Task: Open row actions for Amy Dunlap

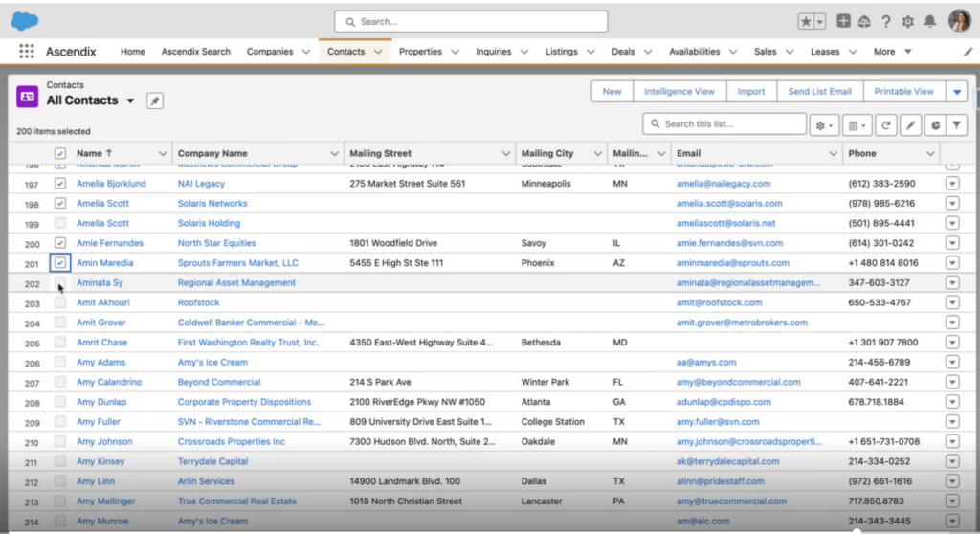Action: (x=952, y=402)
